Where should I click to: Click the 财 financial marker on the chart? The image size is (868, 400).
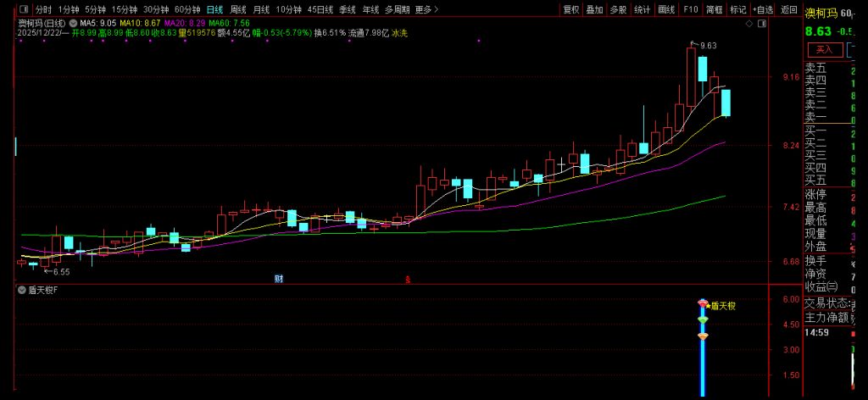tap(278, 278)
